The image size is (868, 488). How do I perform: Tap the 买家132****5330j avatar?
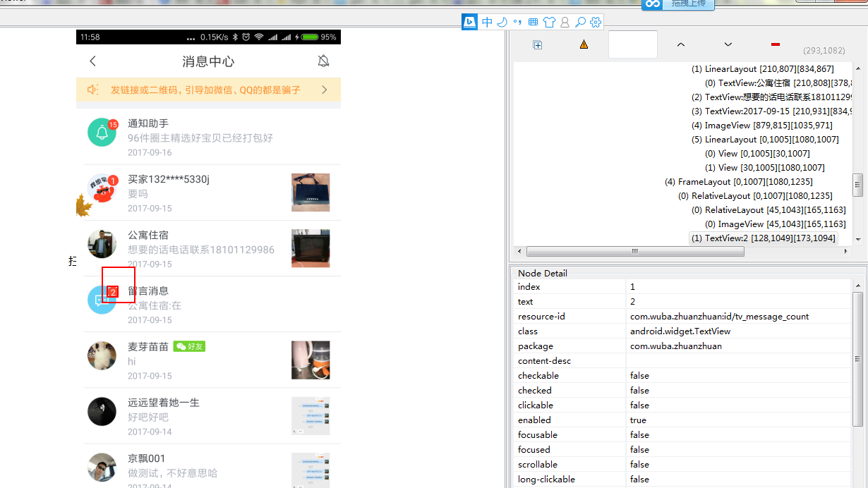pos(102,188)
